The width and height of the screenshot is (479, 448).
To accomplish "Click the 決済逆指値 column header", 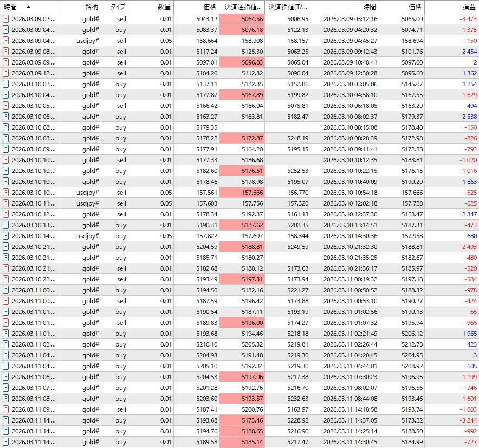I will coord(243,7).
